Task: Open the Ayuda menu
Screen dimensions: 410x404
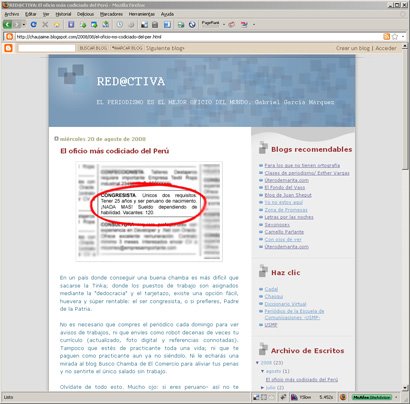Action: tap(167, 14)
